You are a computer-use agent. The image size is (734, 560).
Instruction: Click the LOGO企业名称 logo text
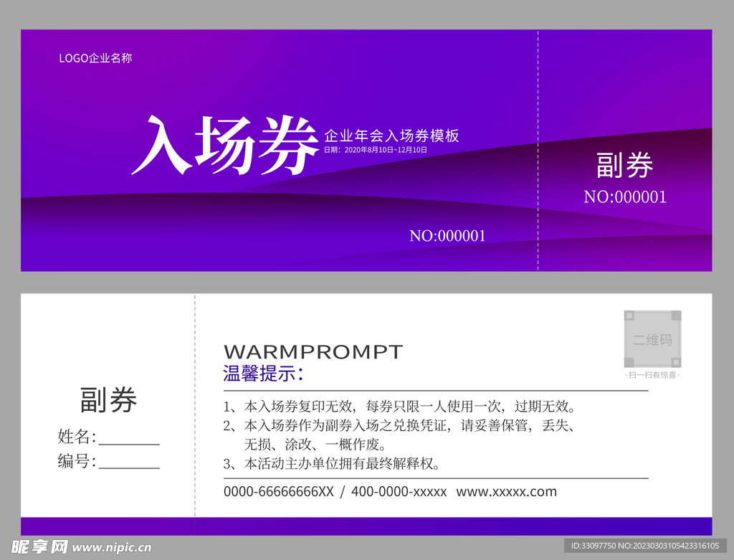(97, 57)
